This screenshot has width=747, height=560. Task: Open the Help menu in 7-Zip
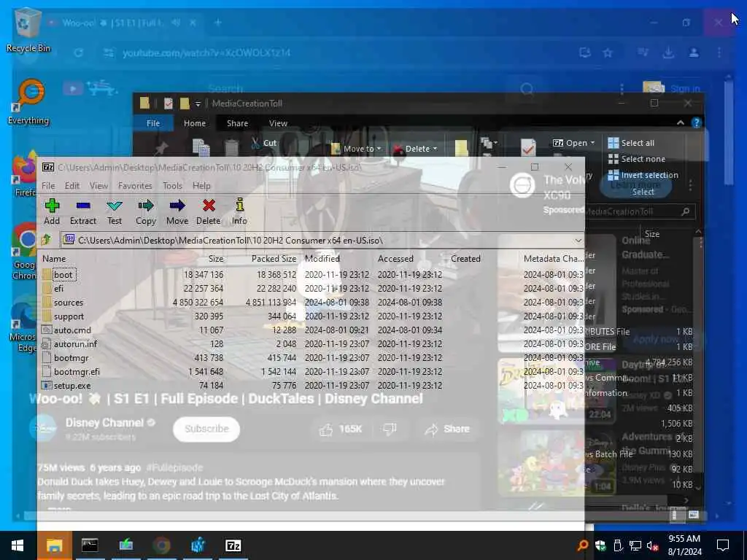tap(201, 186)
